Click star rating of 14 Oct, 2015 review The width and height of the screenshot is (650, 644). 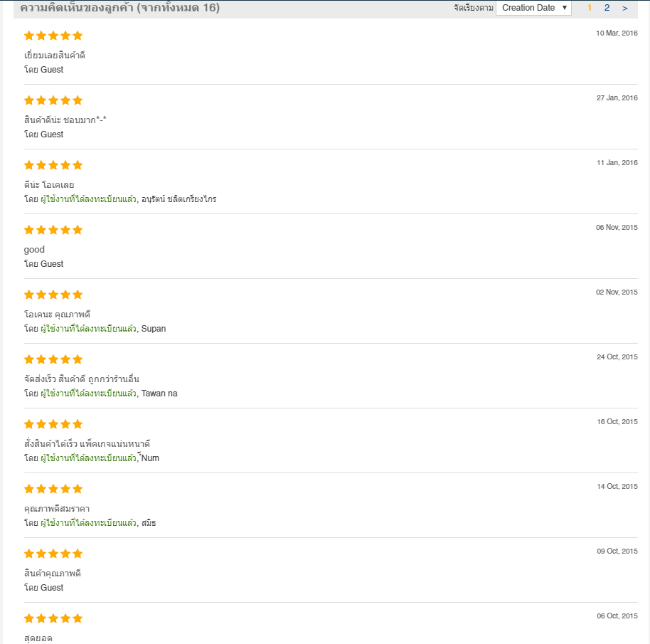[x=53, y=489]
